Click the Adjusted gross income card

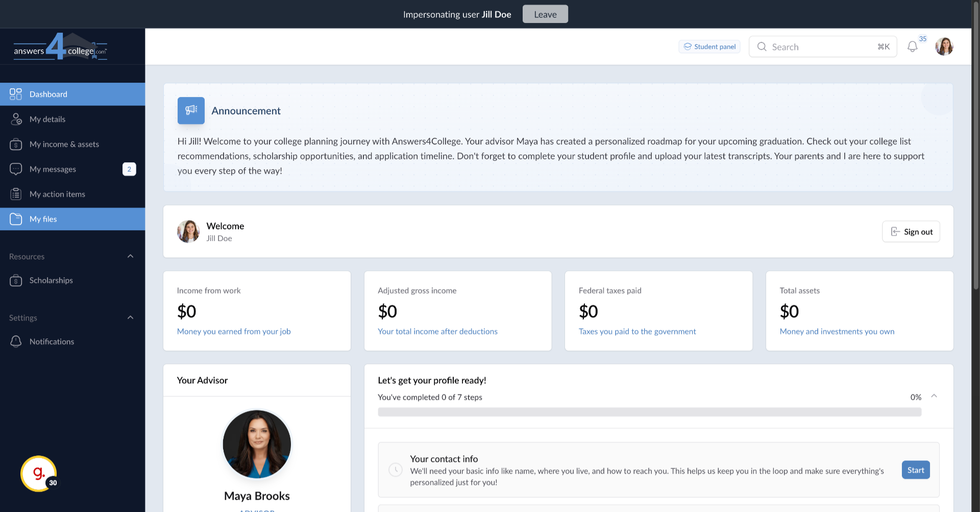click(x=458, y=311)
